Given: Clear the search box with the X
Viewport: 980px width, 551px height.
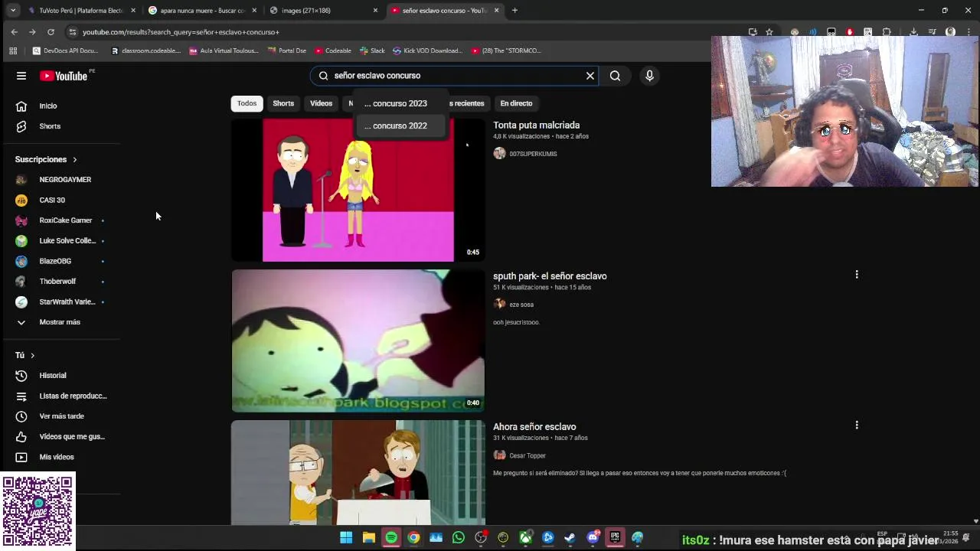Looking at the screenshot, I should click(x=590, y=76).
